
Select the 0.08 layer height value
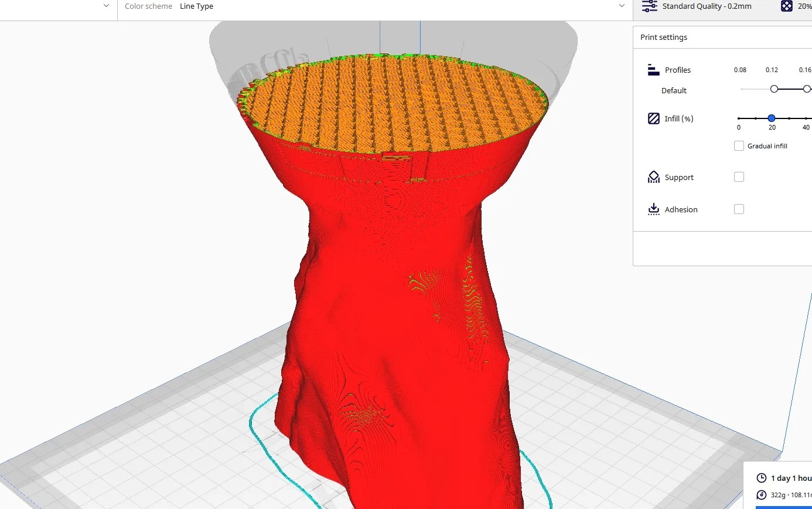[740, 69]
